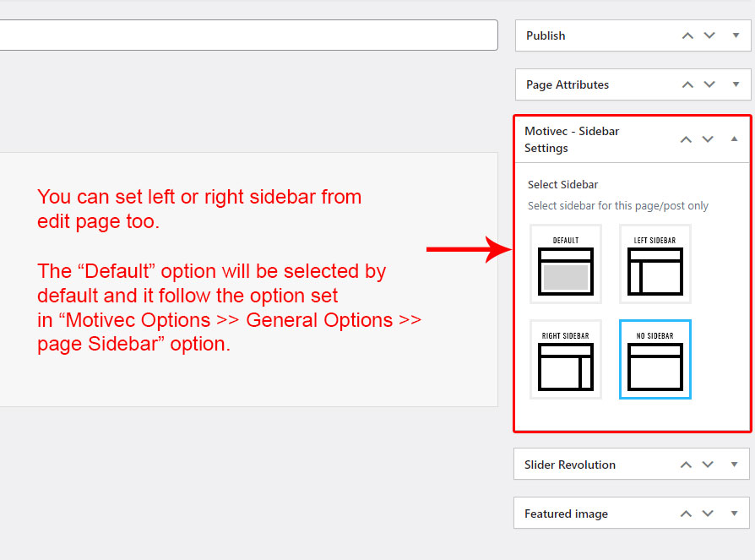Move Motivec Sidebar Settings panel down
The image size is (755, 560).
coord(708,139)
